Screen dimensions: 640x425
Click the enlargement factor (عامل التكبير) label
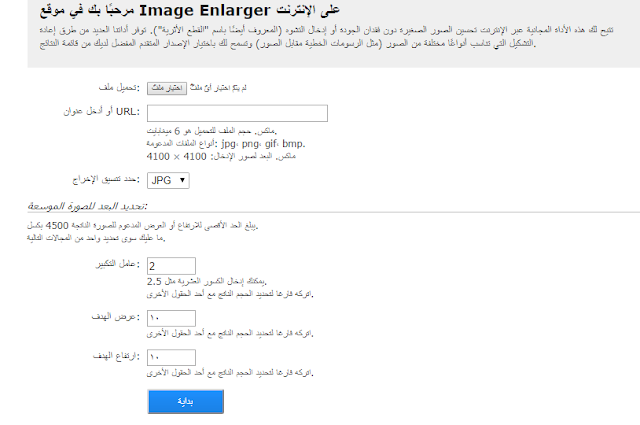(x=118, y=264)
